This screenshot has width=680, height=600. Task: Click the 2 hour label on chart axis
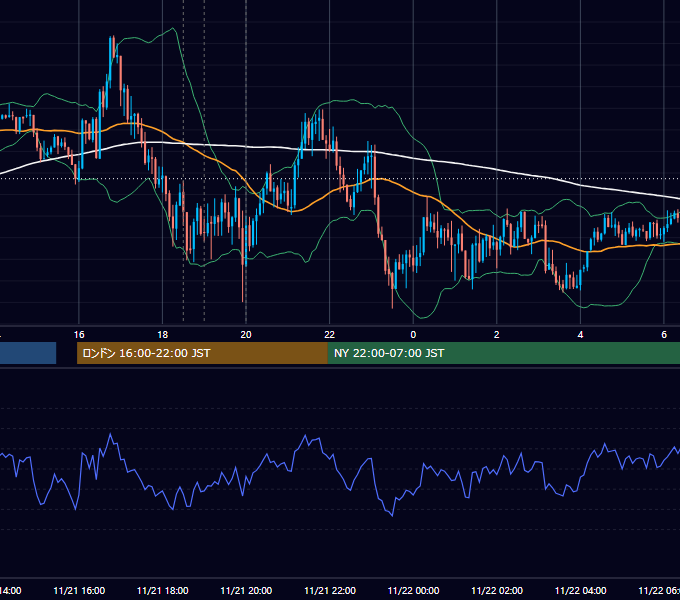click(x=497, y=335)
